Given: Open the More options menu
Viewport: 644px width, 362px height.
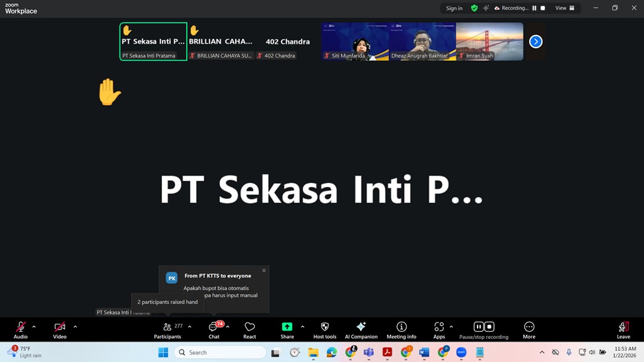Looking at the screenshot, I should tap(529, 330).
